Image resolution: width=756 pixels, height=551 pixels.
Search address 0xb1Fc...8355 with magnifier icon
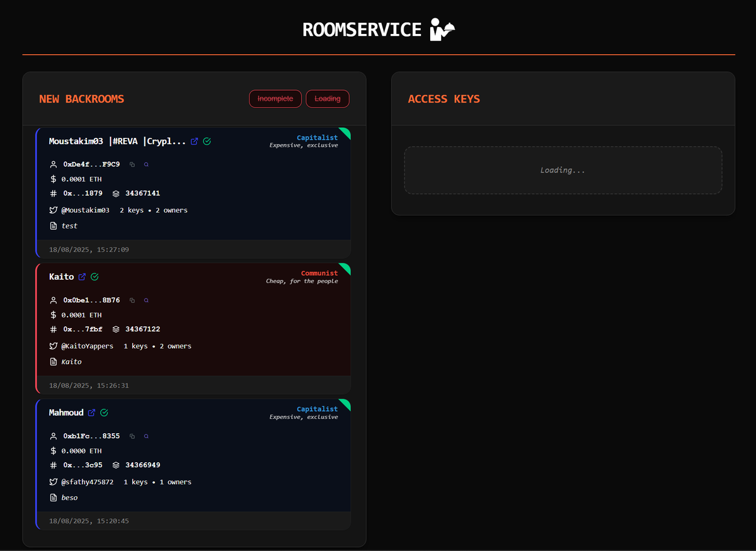(146, 436)
